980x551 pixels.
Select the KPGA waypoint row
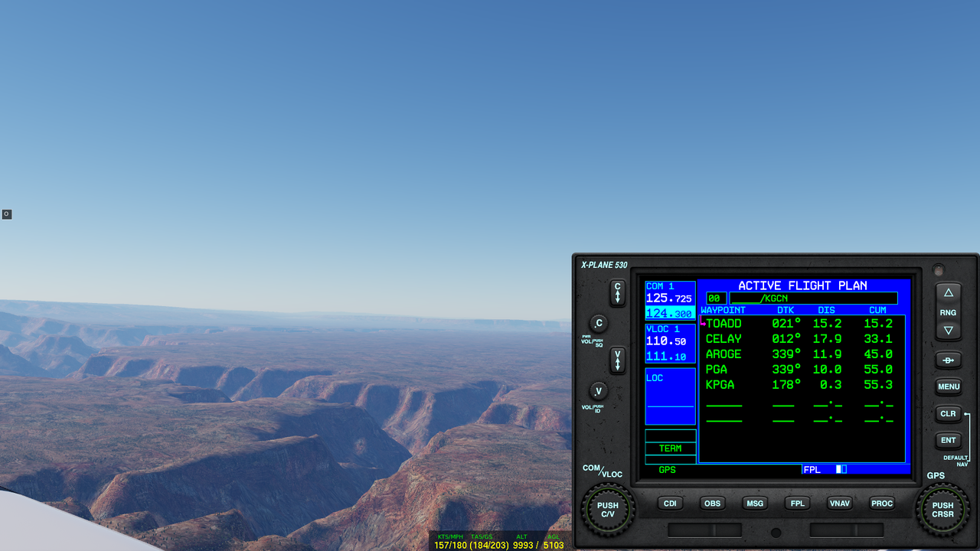[802, 385]
